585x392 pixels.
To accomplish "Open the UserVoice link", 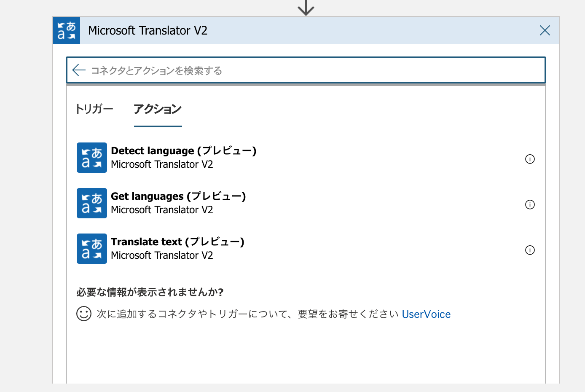I will click(426, 314).
